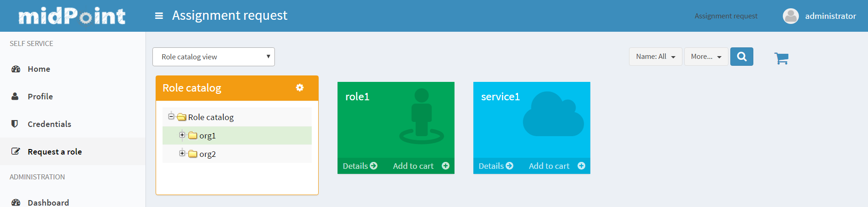View Details of service1
868x207 pixels.
[x=495, y=166]
